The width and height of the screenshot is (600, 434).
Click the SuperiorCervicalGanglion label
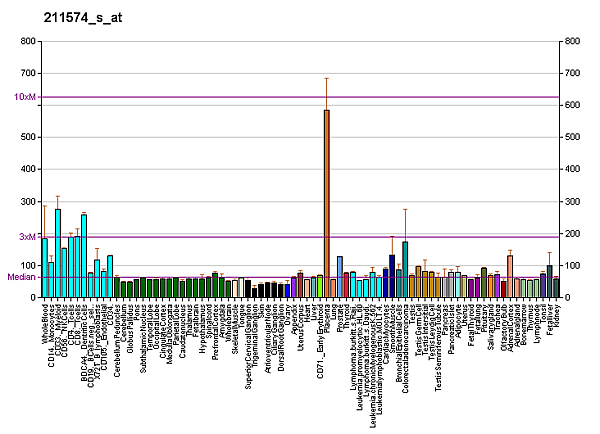pos(248,340)
